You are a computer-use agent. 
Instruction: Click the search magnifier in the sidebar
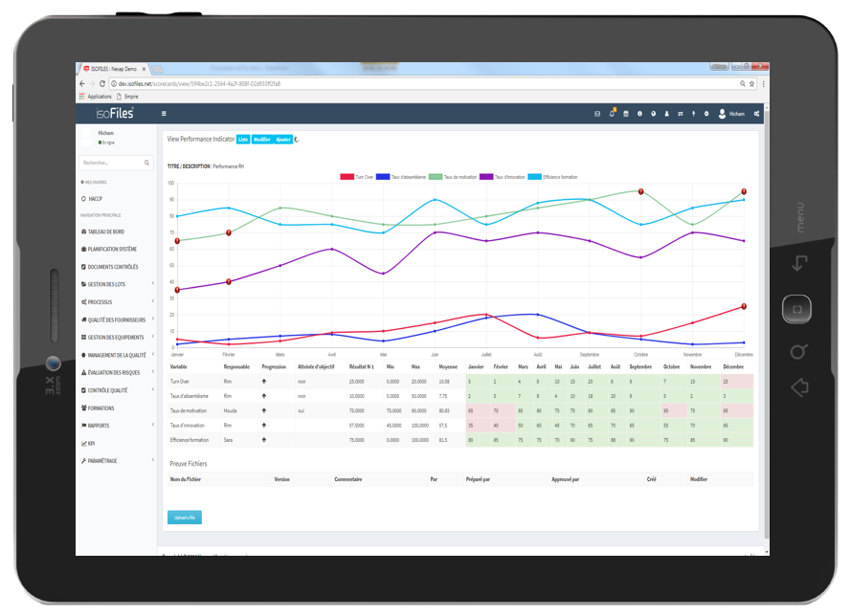[146, 163]
